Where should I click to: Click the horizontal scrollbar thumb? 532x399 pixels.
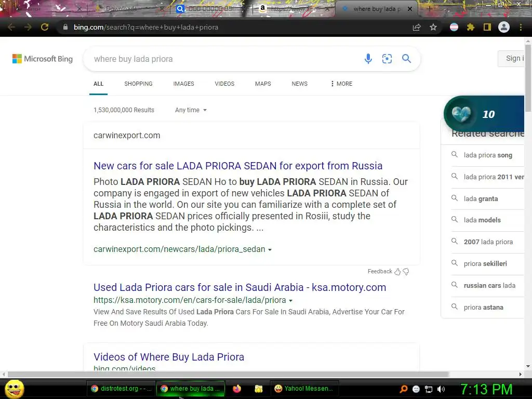[x=228, y=374]
